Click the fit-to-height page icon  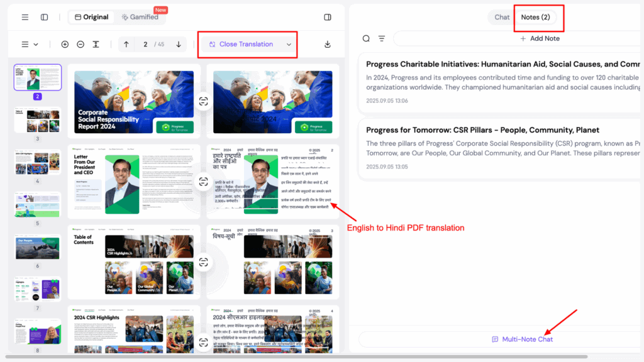pyautogui.click(x=96, y=44)
